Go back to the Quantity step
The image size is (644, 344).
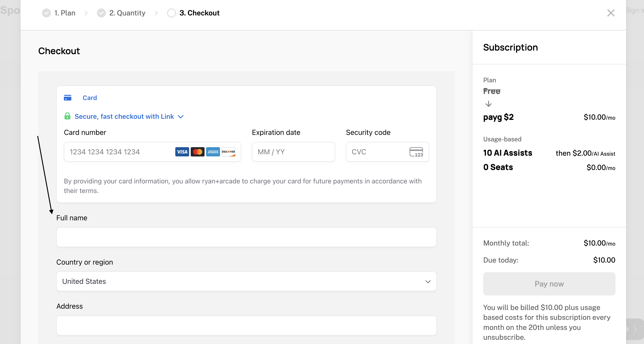127,13
